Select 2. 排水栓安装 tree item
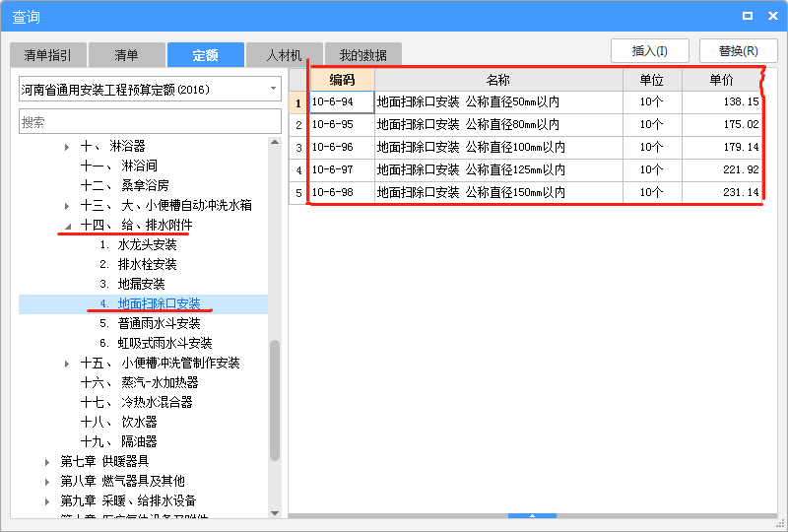This screenshot has width=788, height=532. coord(138,264)
